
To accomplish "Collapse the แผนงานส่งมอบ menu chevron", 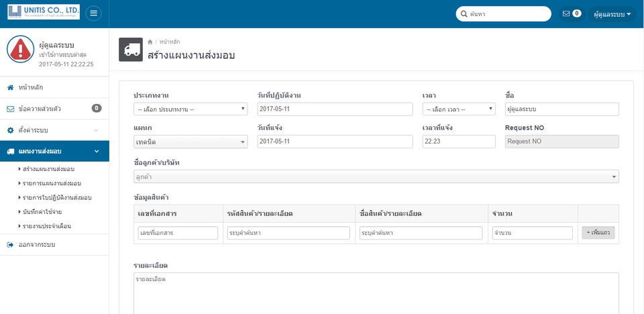I will (97, 151).
